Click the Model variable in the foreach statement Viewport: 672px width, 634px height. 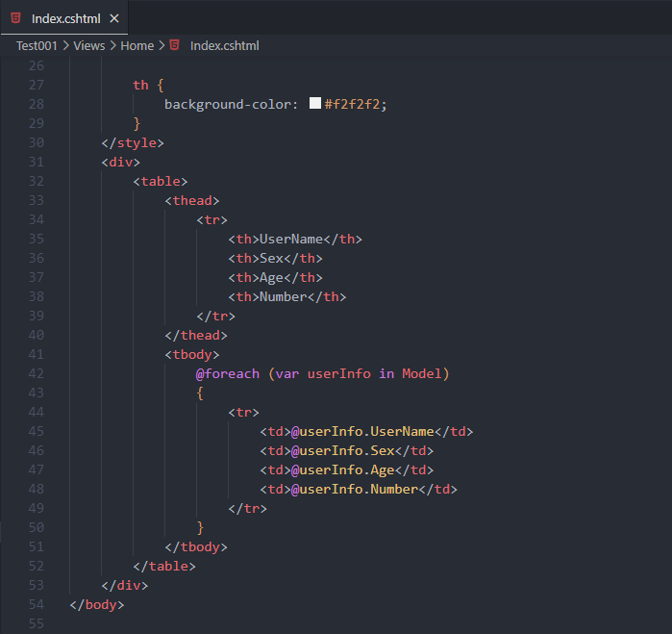(x=425, y=373)
